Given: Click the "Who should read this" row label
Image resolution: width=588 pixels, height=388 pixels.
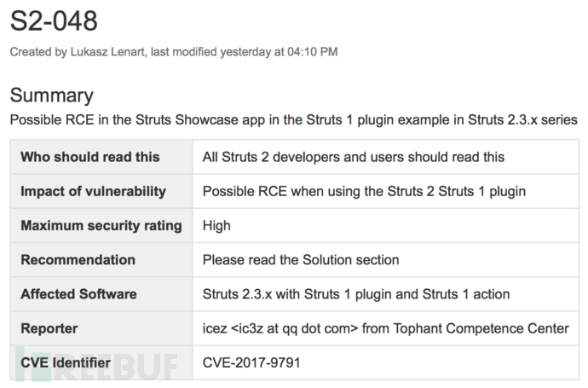Looking at the screenshot, I should coord(90,157).
